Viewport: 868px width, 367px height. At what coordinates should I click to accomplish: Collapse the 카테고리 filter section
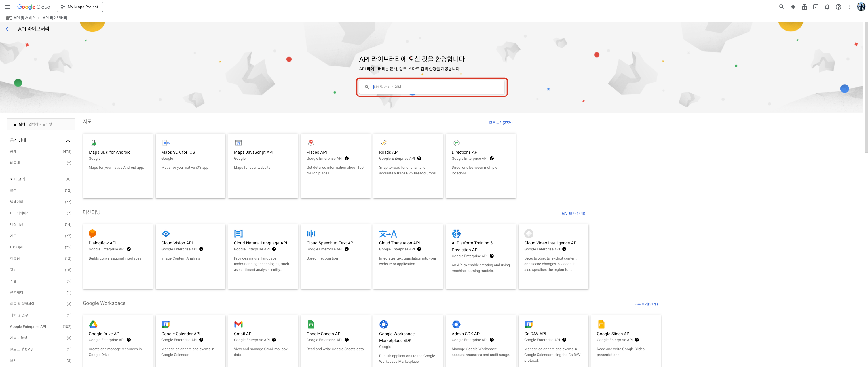(68, 179)
